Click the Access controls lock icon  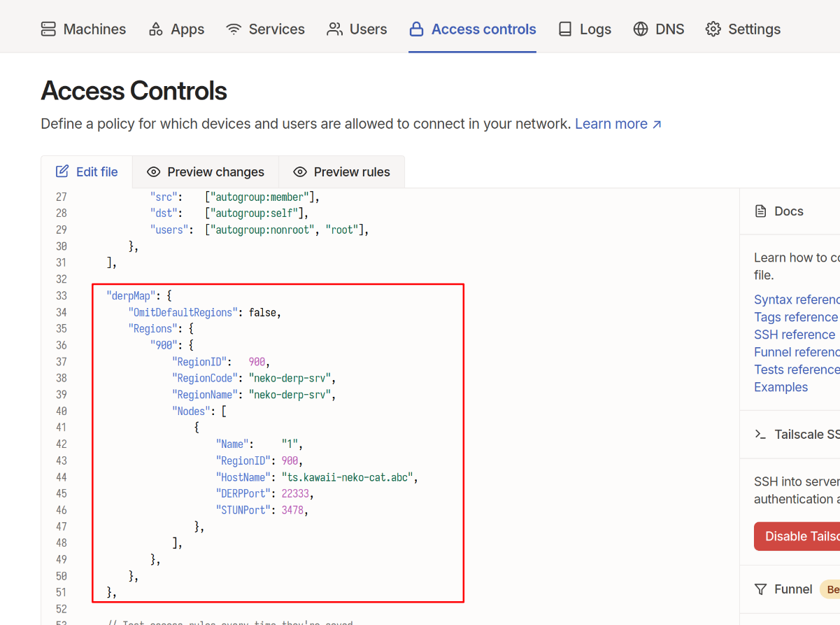[x=416, y=29]
